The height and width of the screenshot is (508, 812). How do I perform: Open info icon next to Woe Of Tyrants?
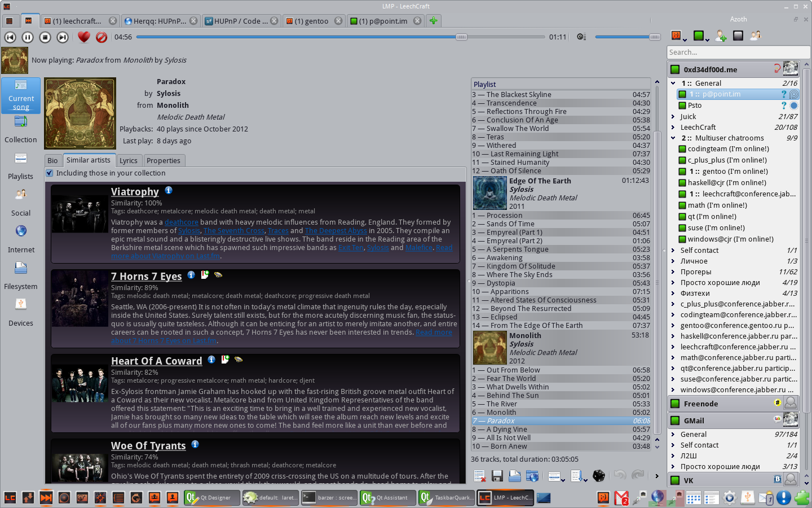(195, 444)
